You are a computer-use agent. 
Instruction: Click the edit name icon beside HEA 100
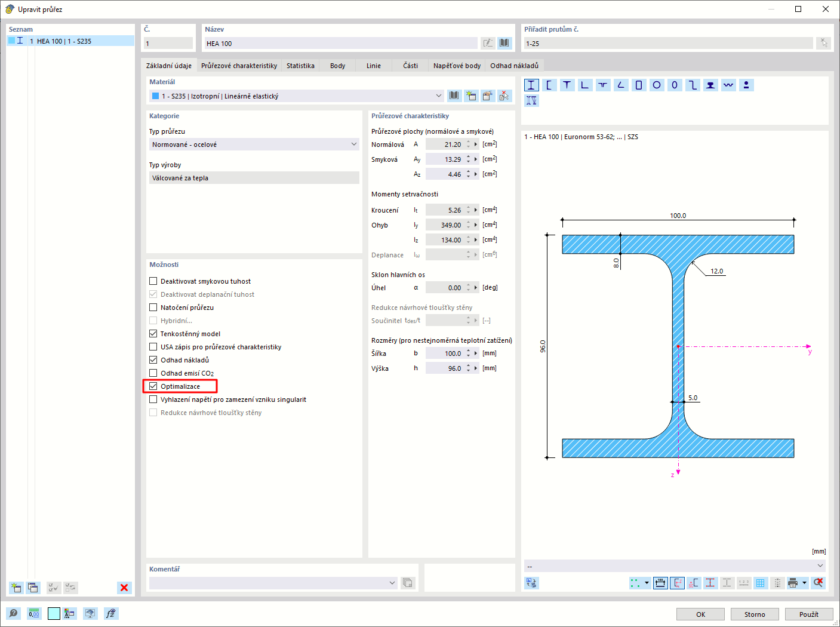[488, 43]
